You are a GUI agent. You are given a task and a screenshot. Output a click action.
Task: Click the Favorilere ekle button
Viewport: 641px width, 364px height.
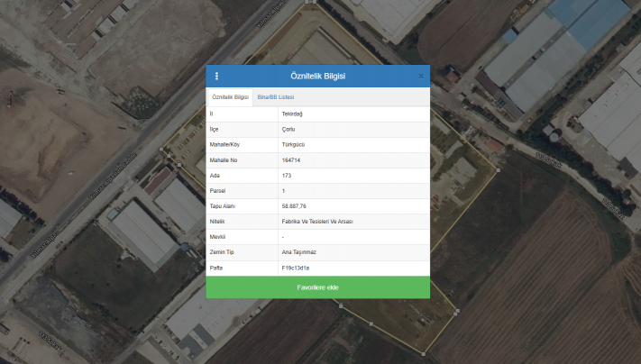coord(317,287)
